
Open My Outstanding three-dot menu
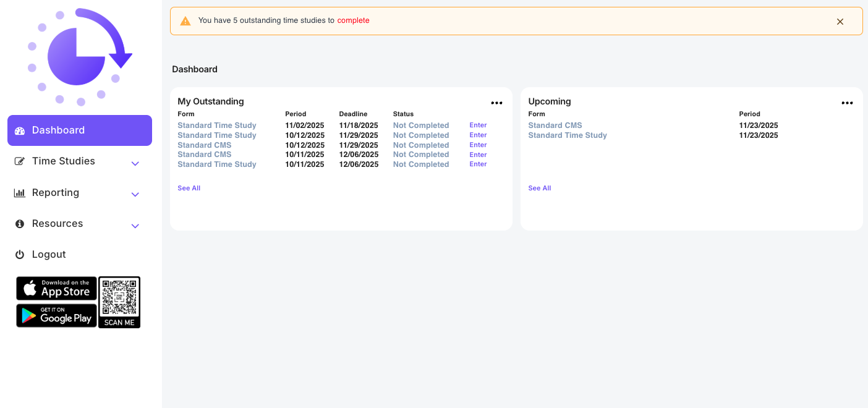click(x=497, y=103)
